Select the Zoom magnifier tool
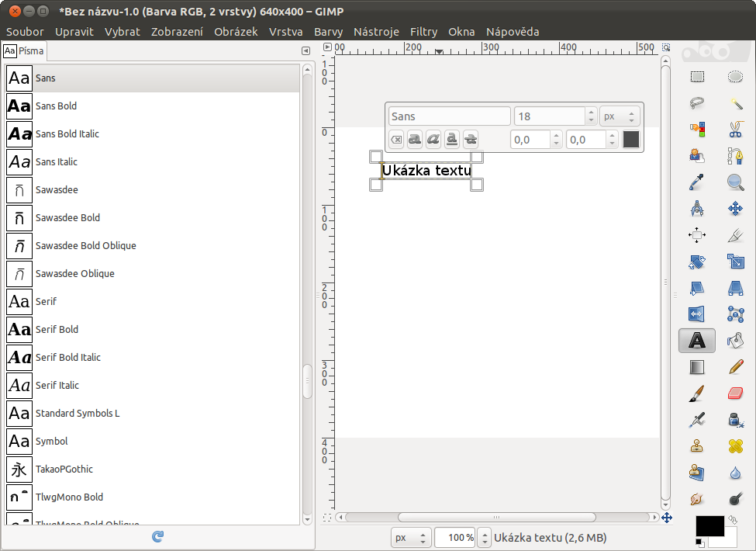This screenshot has width=756, height=551. (x=735, y=182)
